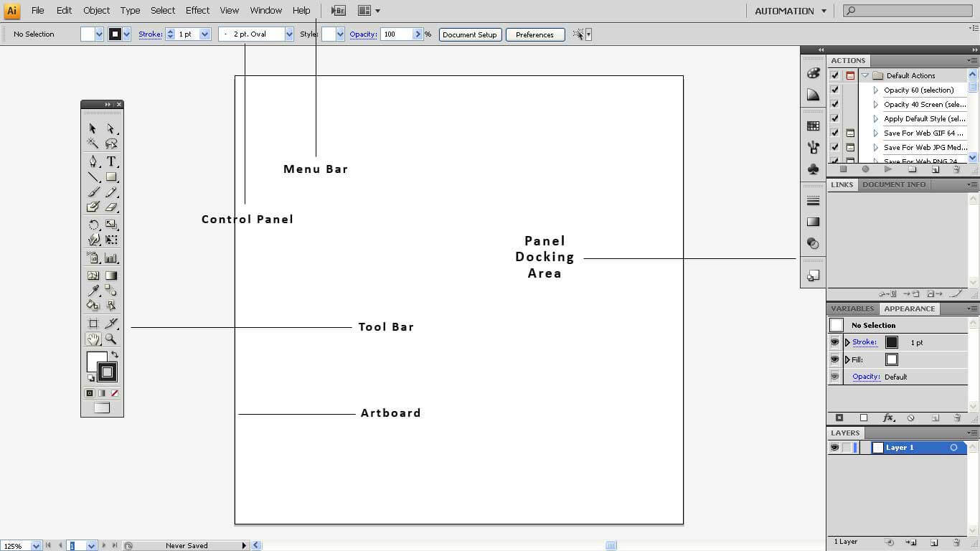Select the Column Graph tool
Screen dimensions: 980x551
pos(111,258)
